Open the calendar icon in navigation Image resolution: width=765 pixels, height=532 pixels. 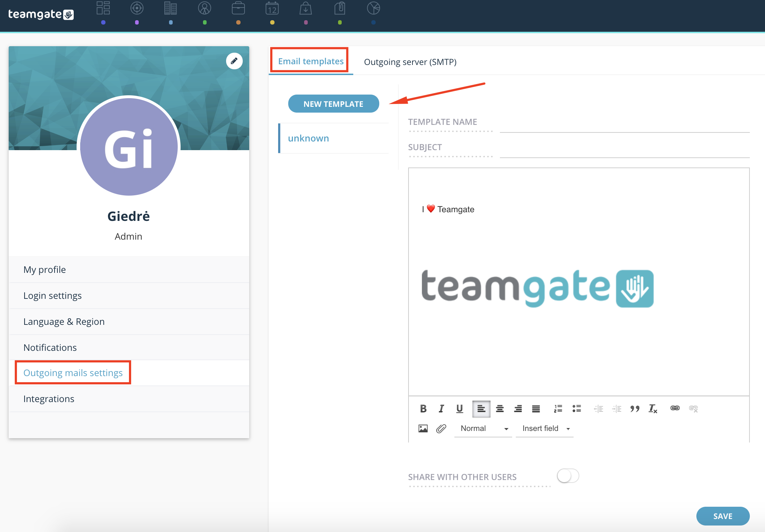272,8
